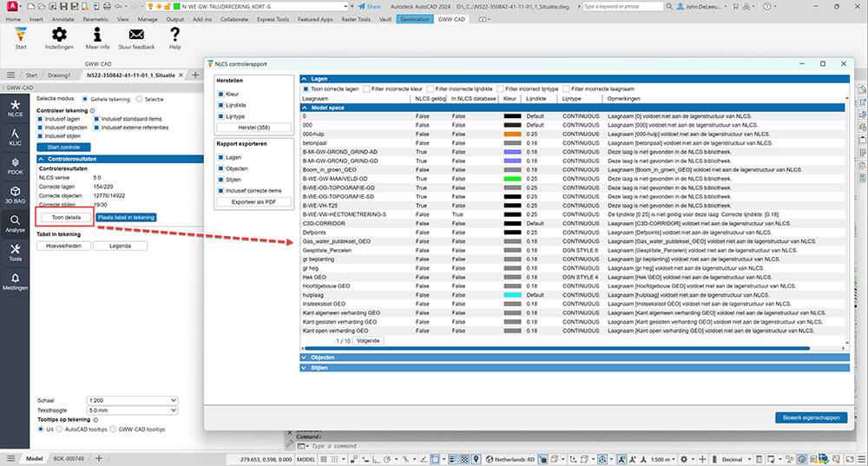Open the layer name dropdown in title bar
The height and width of the screenshot is (466, 868).
tap(345, 6)
